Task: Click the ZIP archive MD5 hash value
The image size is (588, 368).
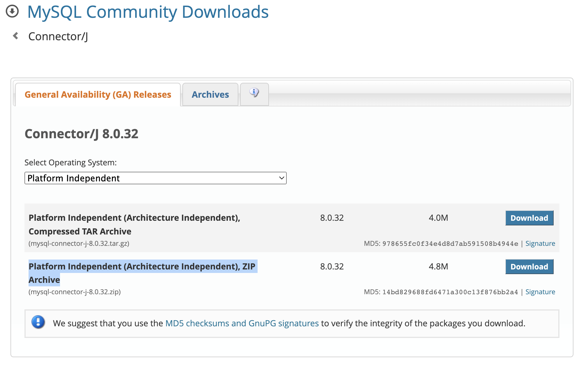Action: pos(450,292)
